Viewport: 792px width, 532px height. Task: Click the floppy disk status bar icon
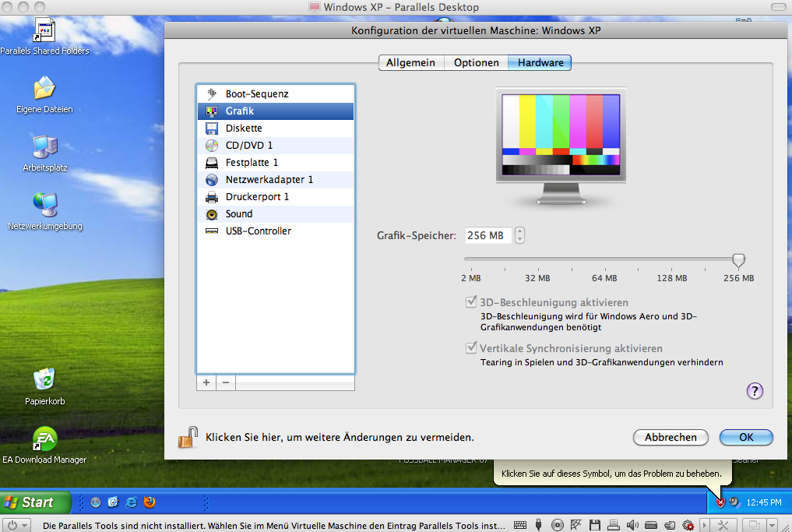(594, 526)
